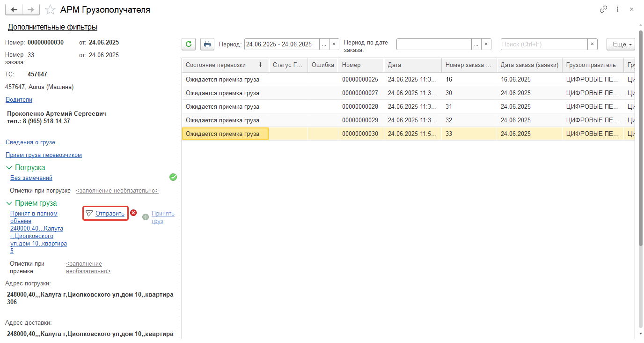Clear Период по дате заказа with X
The height and width of the screenshot is (343, 644).
tap(486, 44)
